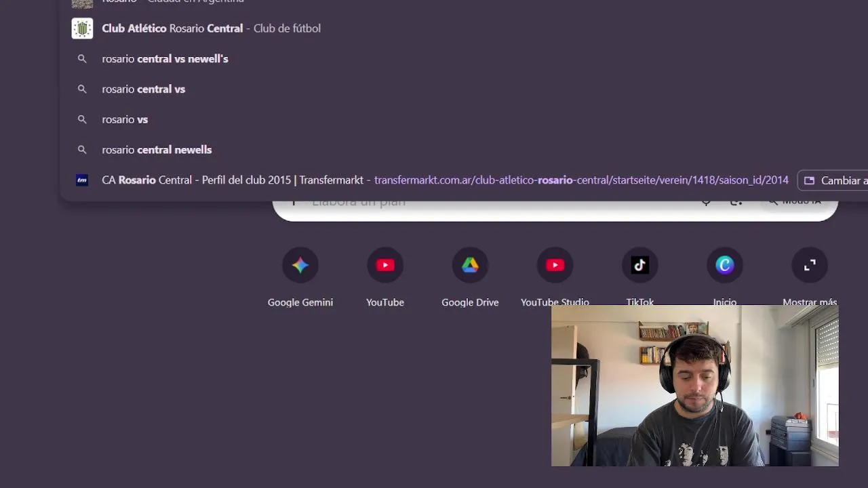868x488 pixels.
Task: Choose 'rosario central vs' suggestion
Action: tap(464, 89)
